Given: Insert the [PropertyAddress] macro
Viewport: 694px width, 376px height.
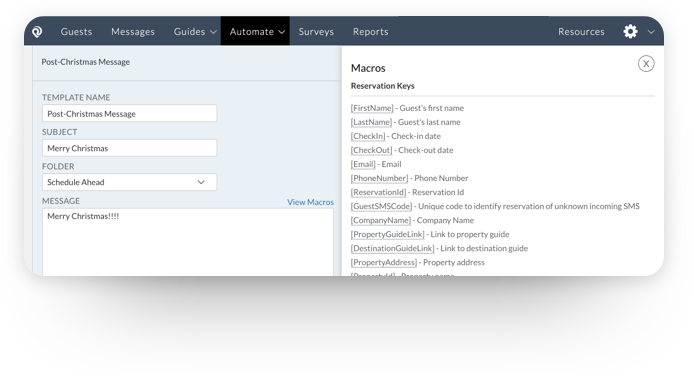Looking at the screenshot, I should pos(384,262).
